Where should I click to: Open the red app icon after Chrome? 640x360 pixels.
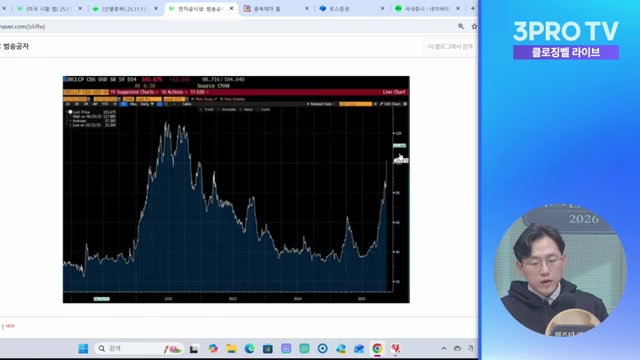[x=396, y=349]
